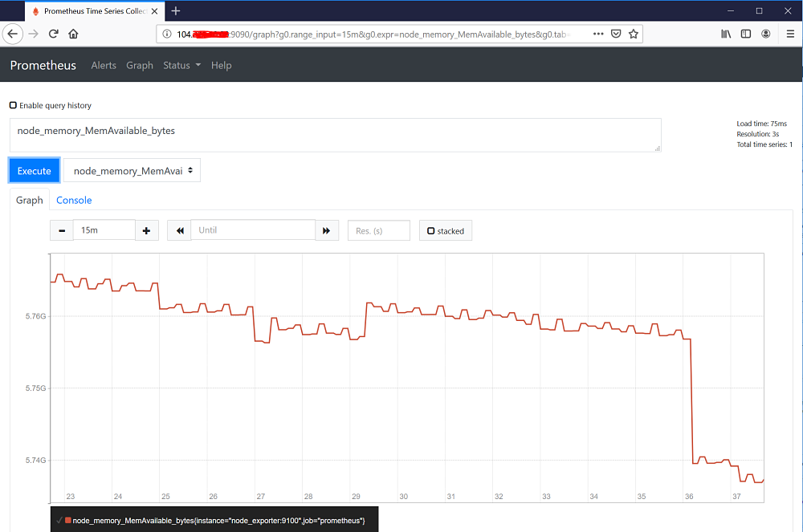Screen dimensions: 803x532
Task: Click the Execute button
Action: click(35, 171)
